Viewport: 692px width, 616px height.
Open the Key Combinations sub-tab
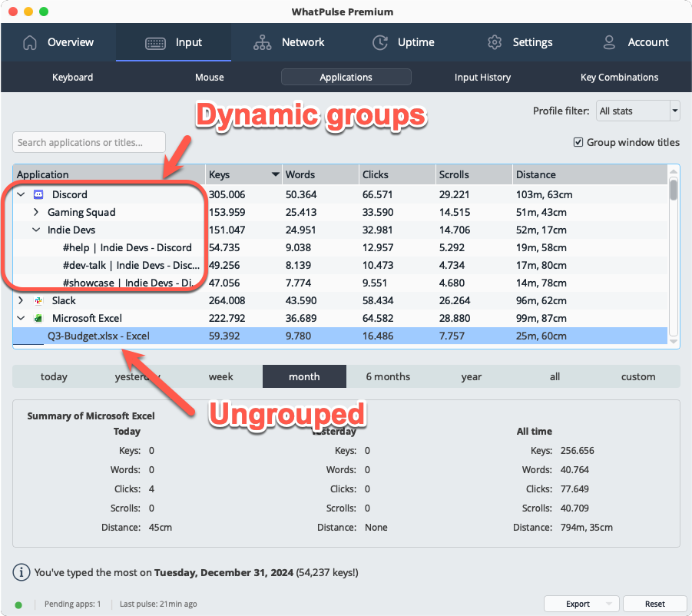point(619,78)
